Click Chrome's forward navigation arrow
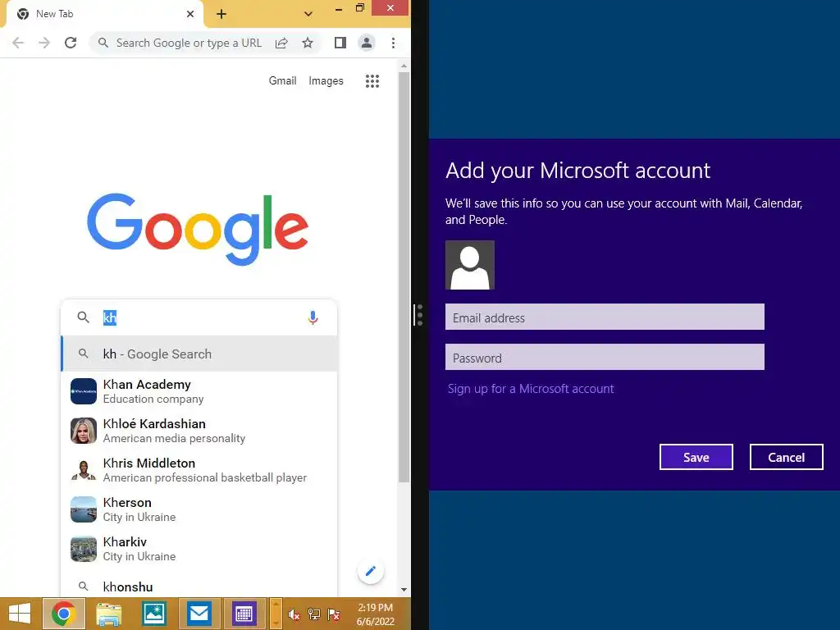This screenshot has width=840, height=630. [x=44, y=43]
